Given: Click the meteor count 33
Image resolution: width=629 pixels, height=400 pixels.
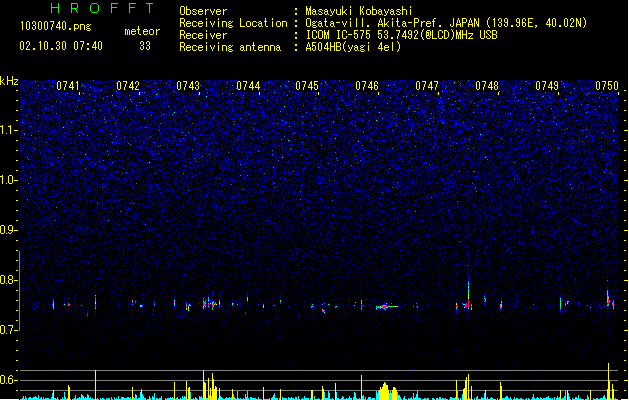Looking at the screenshot, I should (145, 46).
